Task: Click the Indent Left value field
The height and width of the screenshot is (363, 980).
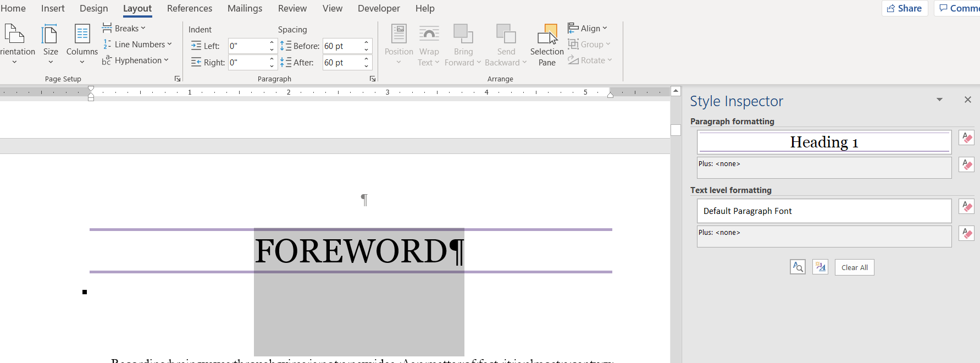Action: (x=248, y=46)
